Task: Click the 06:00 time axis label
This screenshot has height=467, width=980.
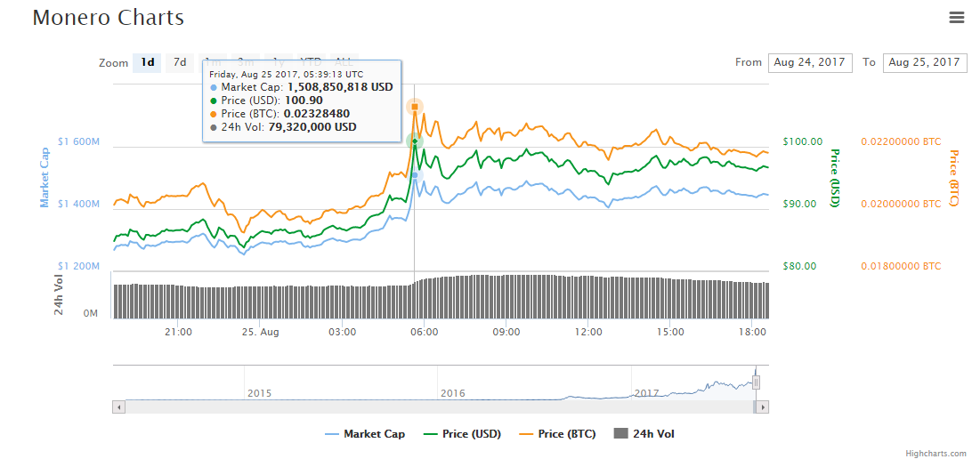Action: (x=425, y=332)
